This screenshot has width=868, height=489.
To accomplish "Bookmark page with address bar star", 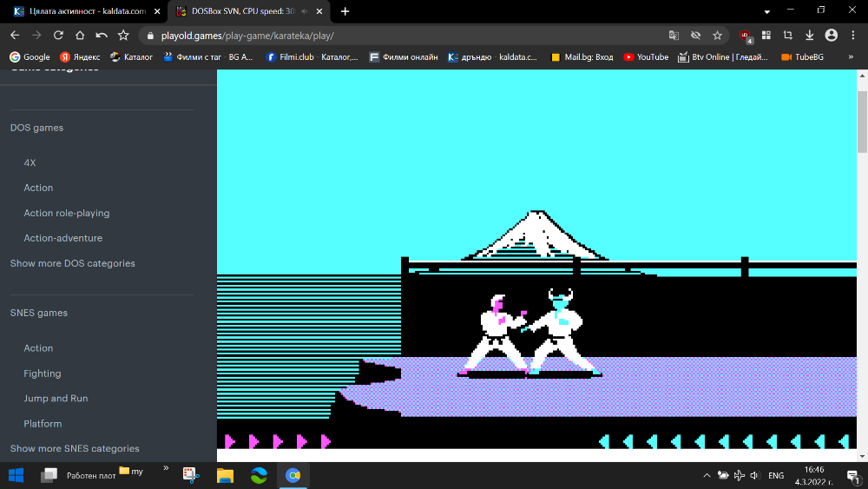I will (718, 36).
